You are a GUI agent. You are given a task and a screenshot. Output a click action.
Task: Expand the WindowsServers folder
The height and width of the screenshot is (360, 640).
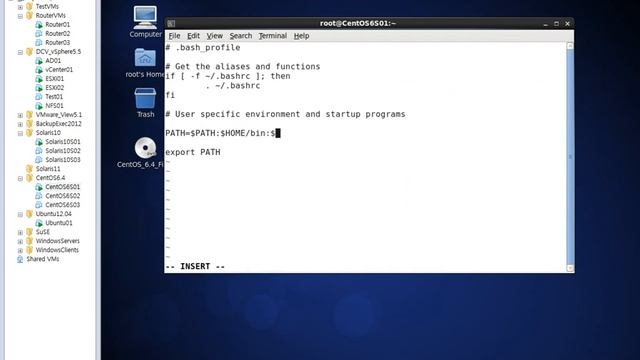(x=20, y=241)
